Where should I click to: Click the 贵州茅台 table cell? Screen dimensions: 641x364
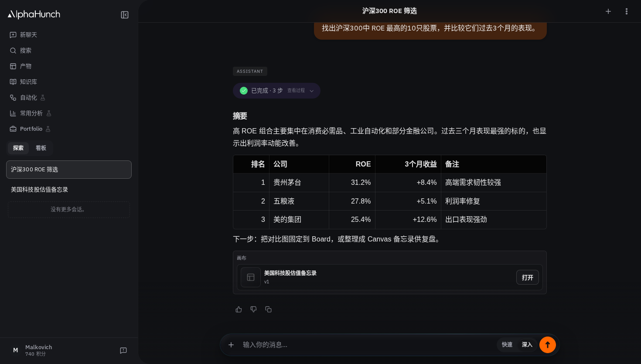coord(299,183)
